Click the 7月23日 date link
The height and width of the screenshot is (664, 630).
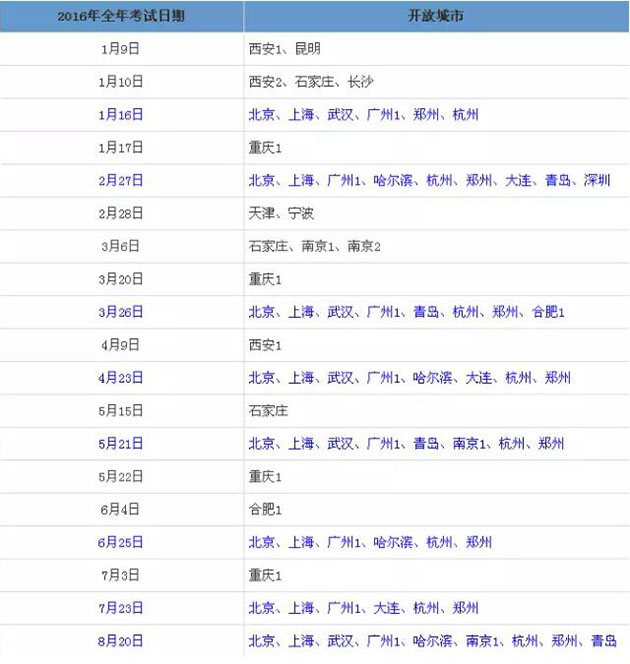(121, 608)
